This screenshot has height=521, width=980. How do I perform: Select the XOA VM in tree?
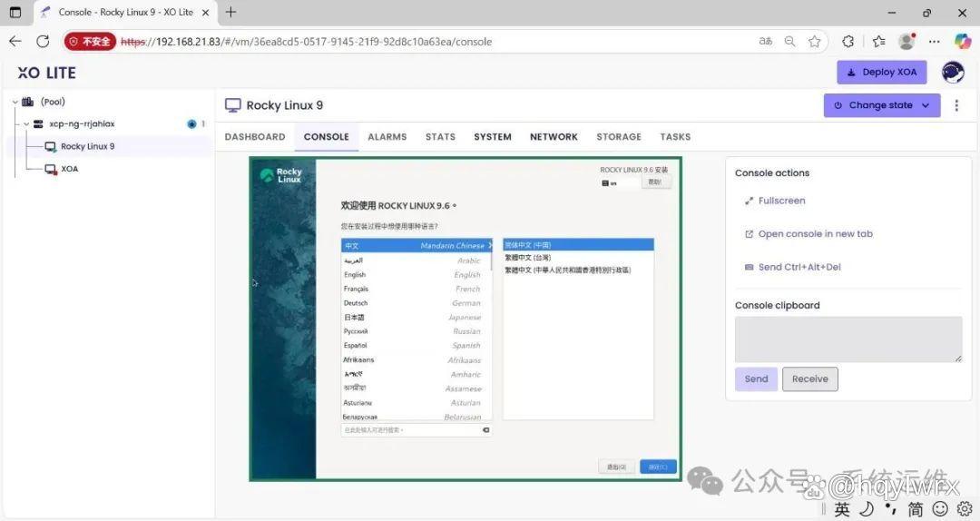69,169
